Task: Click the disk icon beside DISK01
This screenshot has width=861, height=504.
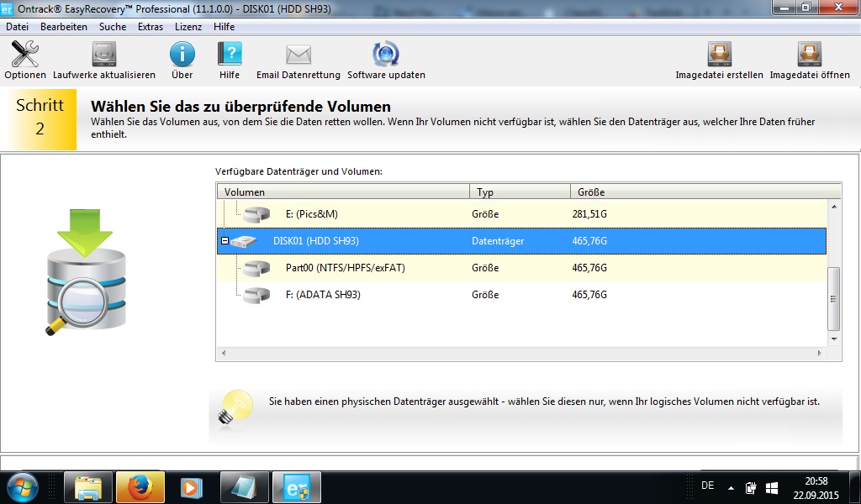Action: [244, 241]
